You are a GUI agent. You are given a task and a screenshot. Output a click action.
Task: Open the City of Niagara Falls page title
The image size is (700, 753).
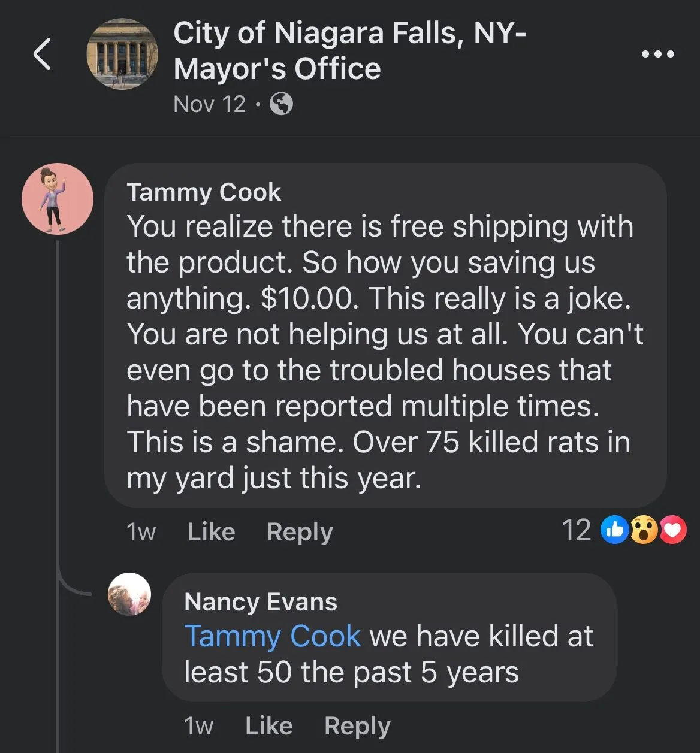tap(350, 51)
